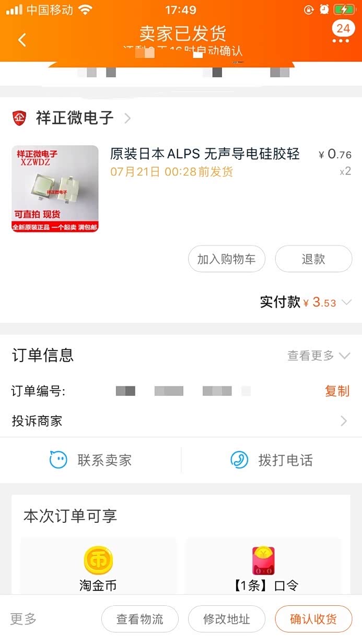The width and height of the screenshot is (362, 644).
Task: Click 查看物流 to view logistics
Action: coord(140,619)
